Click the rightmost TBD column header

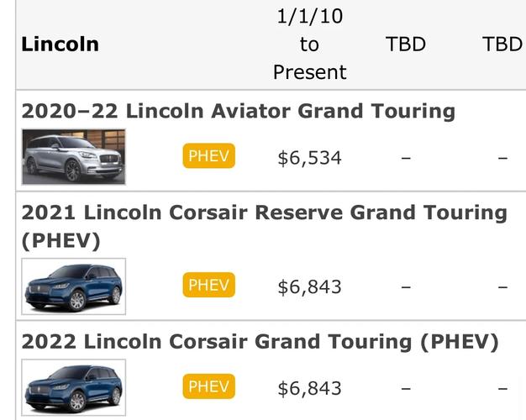(x=502, y=44)
